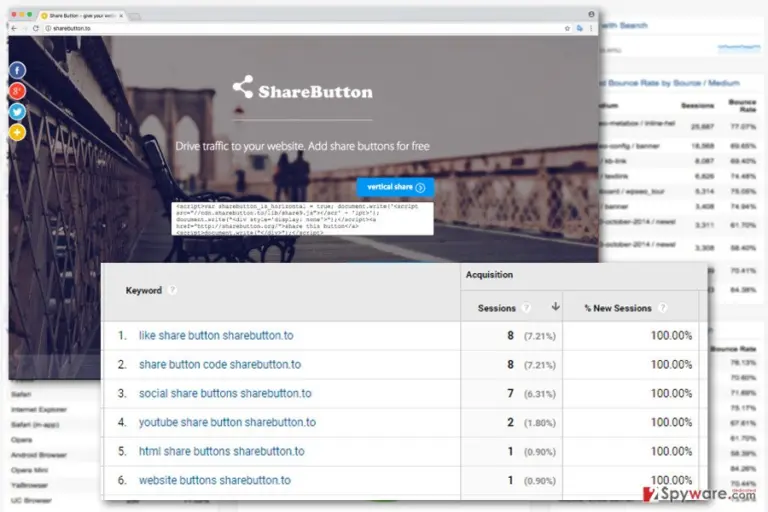Screen dimensions: 768x512
Task: Sort by Sessions descending arrow
Action: pyautogui.click(x=555, y=307)
